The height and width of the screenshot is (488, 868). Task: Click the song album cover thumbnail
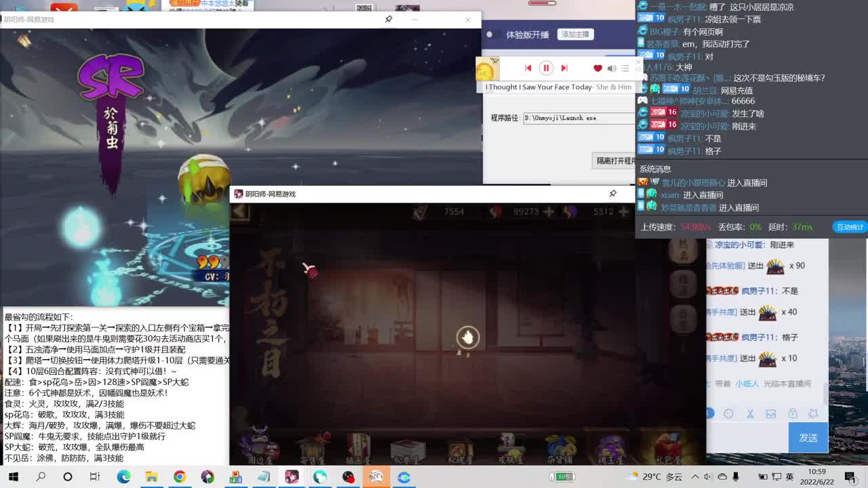click(x=488, y=68)
